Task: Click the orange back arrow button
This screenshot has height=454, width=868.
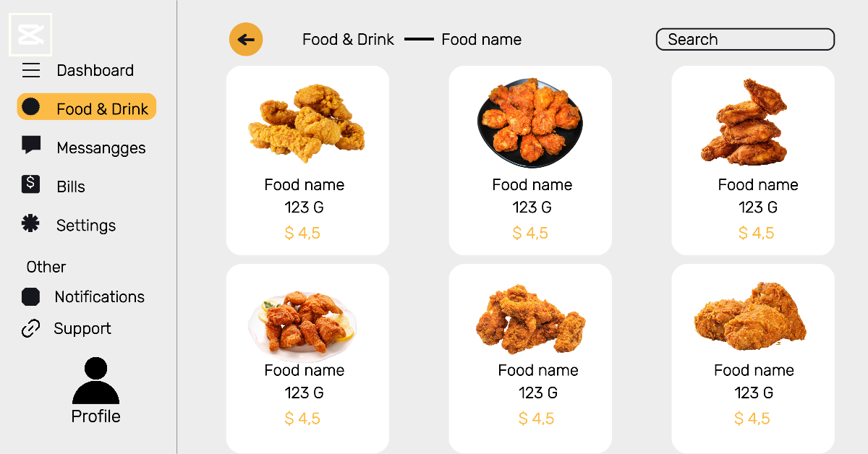Action: tap(246, 39)
